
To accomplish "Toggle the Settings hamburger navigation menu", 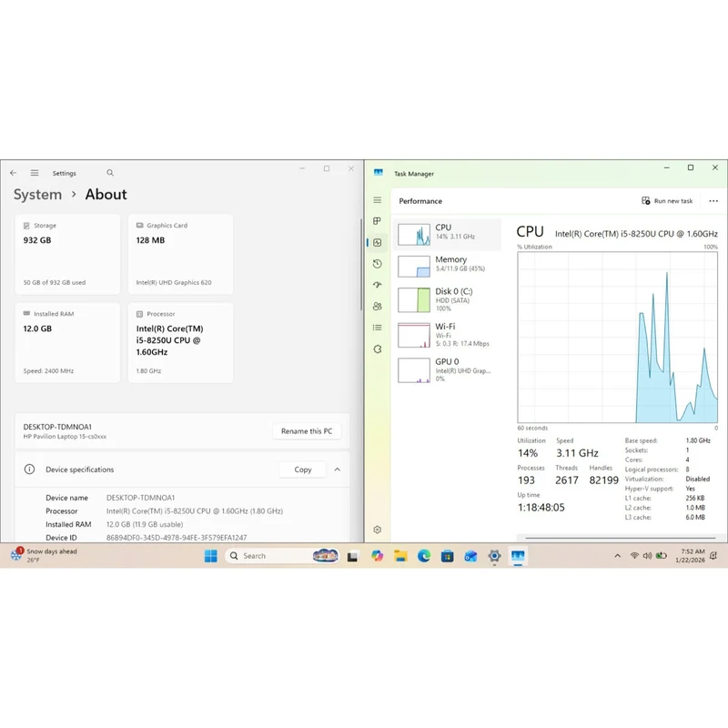I will pos(35,173).
